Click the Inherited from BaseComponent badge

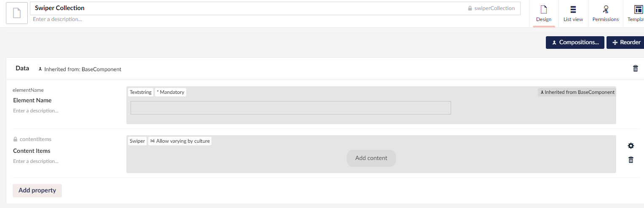coord(577,92)
